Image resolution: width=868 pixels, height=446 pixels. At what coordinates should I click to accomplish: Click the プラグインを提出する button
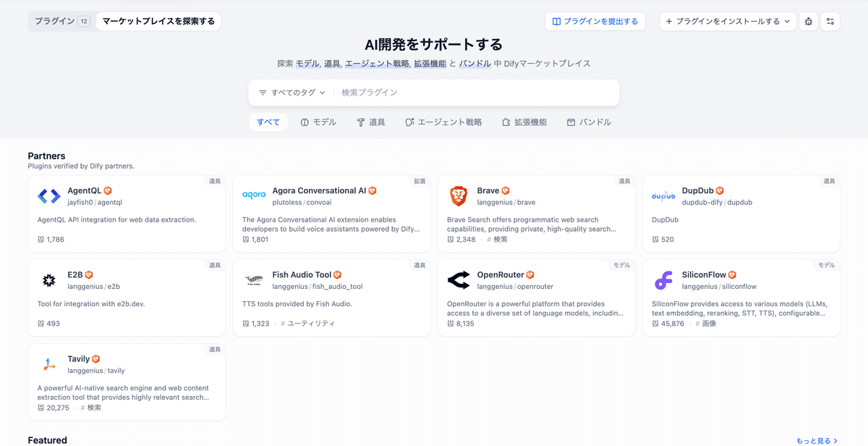click(595, 21)
